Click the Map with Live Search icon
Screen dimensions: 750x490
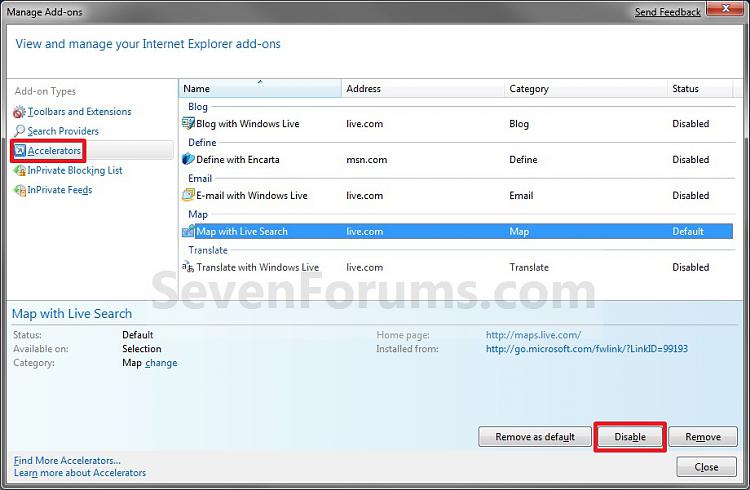tap(188, 231)
